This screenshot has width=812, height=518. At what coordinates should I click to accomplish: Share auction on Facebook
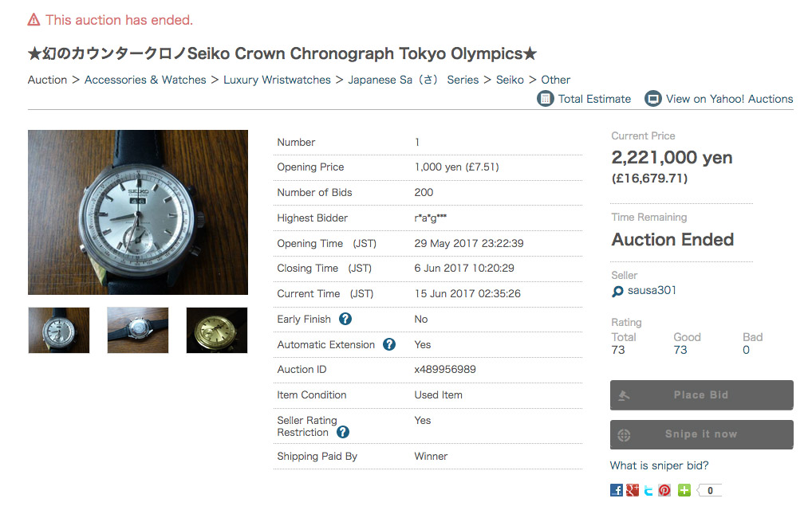click(617, 490)
